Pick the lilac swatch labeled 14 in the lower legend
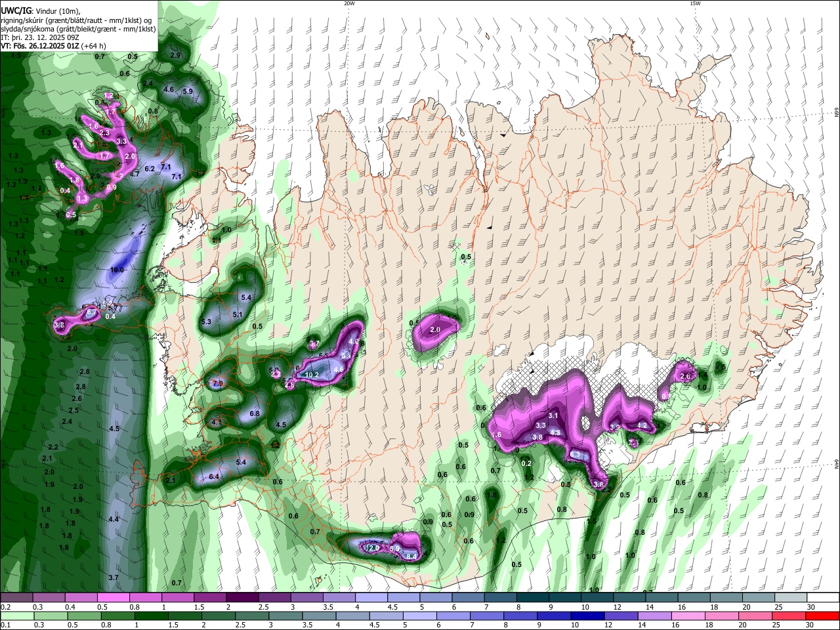The image size is (840, 630). (x=654, y=616)
